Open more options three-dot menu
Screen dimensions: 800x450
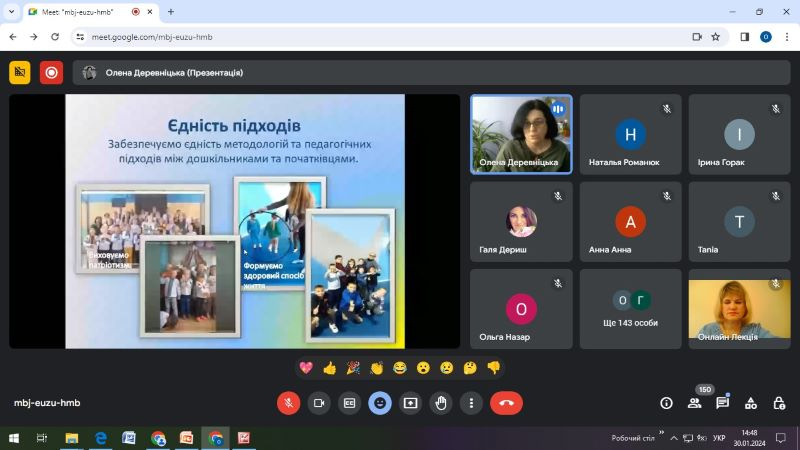pos(471,403)
